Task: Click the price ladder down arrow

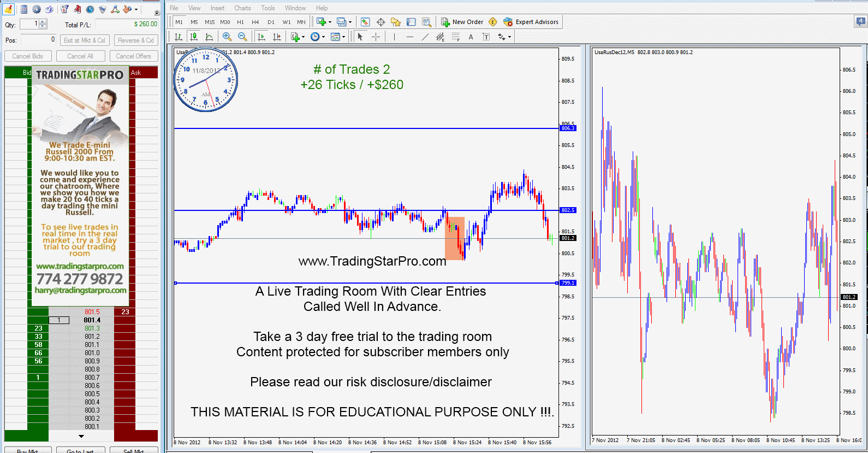Action: 81,436
